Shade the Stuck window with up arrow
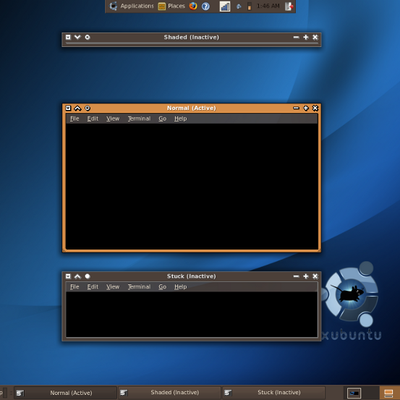Viewport: 400px width, 400px height. tap(78, 276)
